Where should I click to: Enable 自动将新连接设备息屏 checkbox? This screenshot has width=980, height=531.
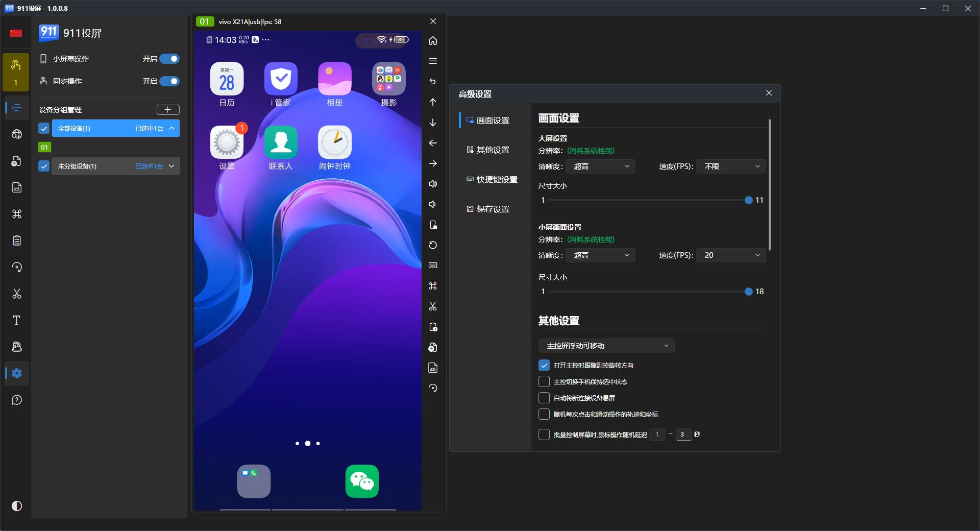click(x=544, y=398)
